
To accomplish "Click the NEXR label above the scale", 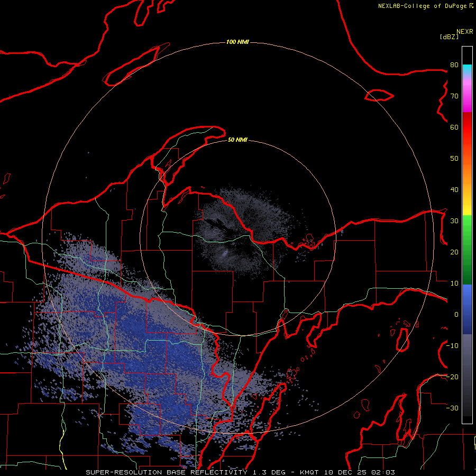I will 464,32.
